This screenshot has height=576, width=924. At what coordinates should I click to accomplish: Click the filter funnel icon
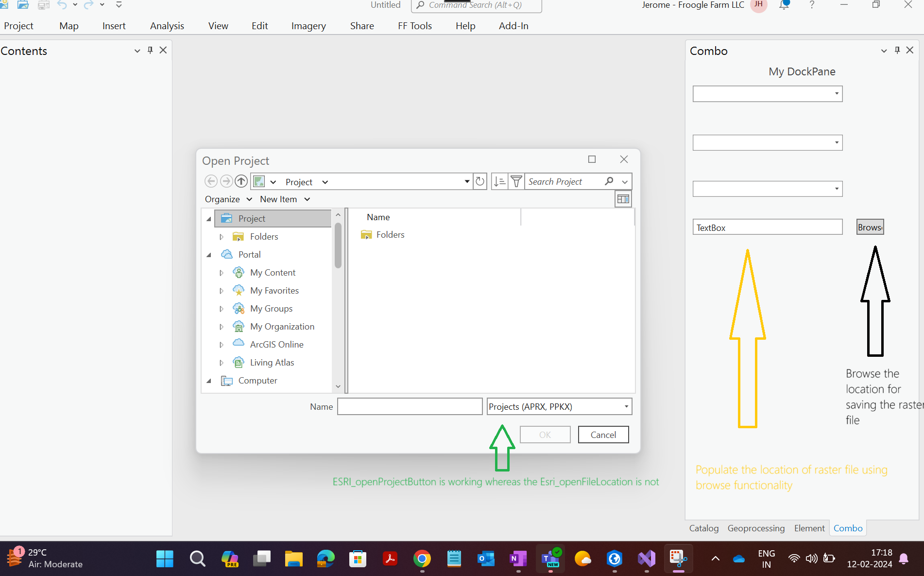(516, 182)
